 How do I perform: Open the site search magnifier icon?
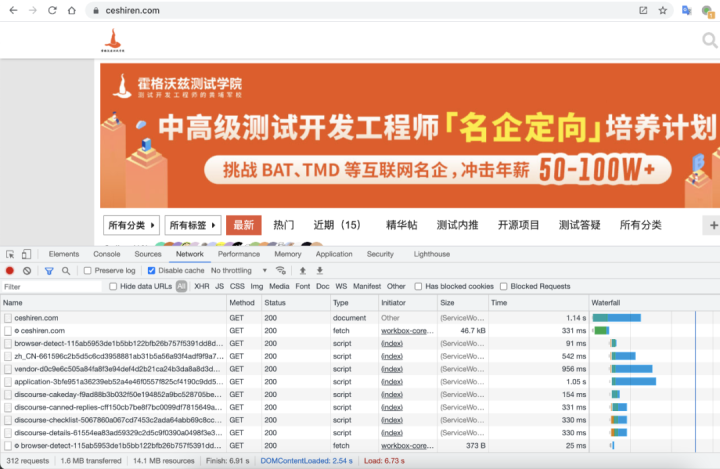pyautogui.click(x=710, y=40)
